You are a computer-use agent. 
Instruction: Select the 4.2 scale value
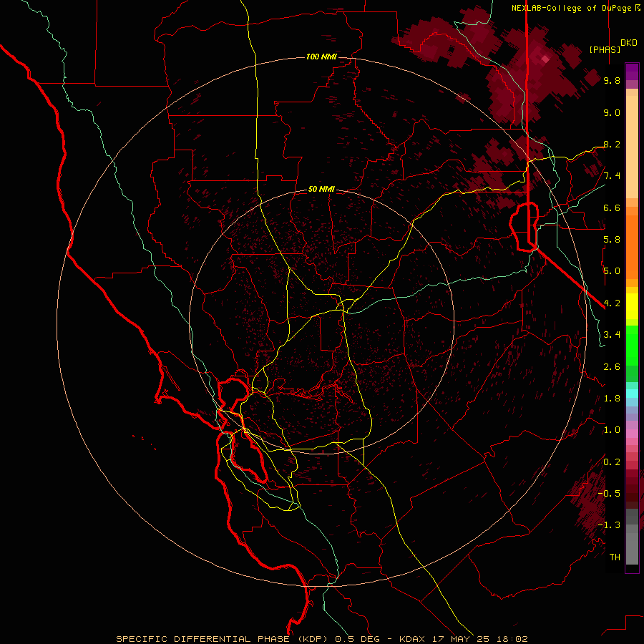[612, 303]
